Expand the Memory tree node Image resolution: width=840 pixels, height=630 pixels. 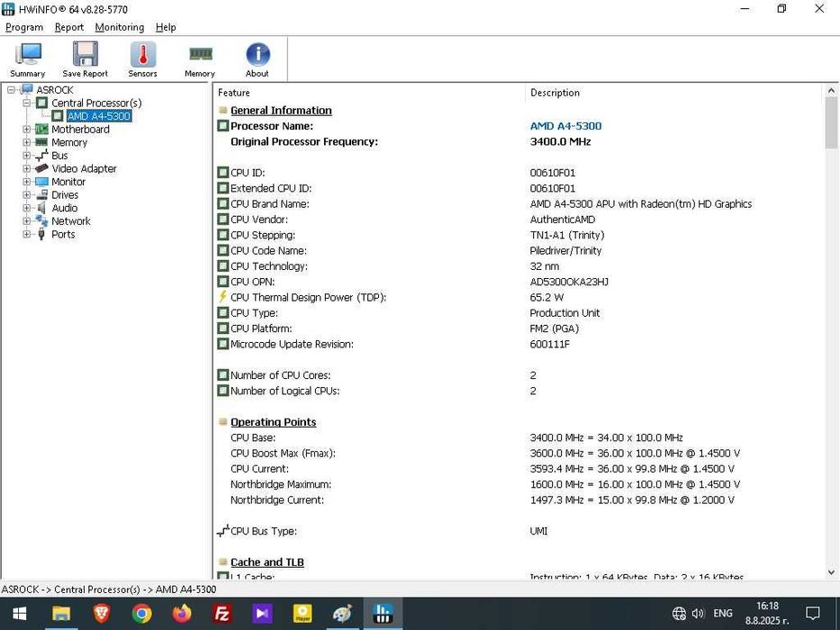(26, 142)
